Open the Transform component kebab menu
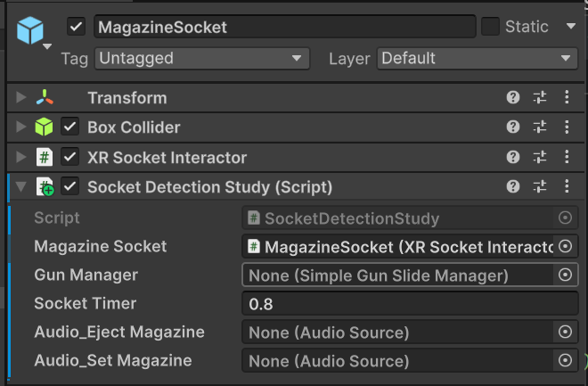 coord(567,98)
